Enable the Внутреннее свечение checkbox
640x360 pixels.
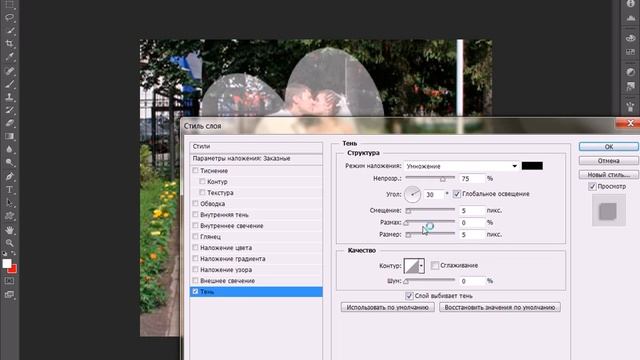pyautogui.click(x=196, y=225)
